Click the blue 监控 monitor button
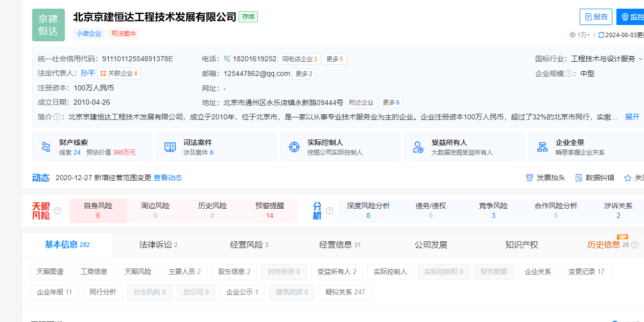The height and width of the screenshot is (322, 644). pos(630,17)
